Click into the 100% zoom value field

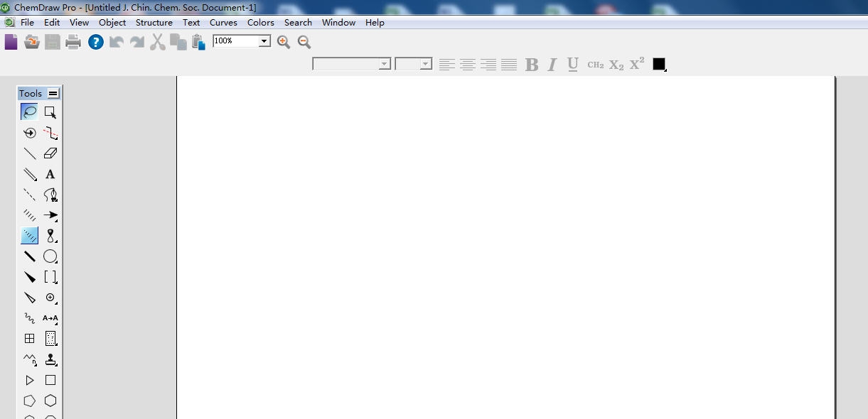(x=235, y=41)
